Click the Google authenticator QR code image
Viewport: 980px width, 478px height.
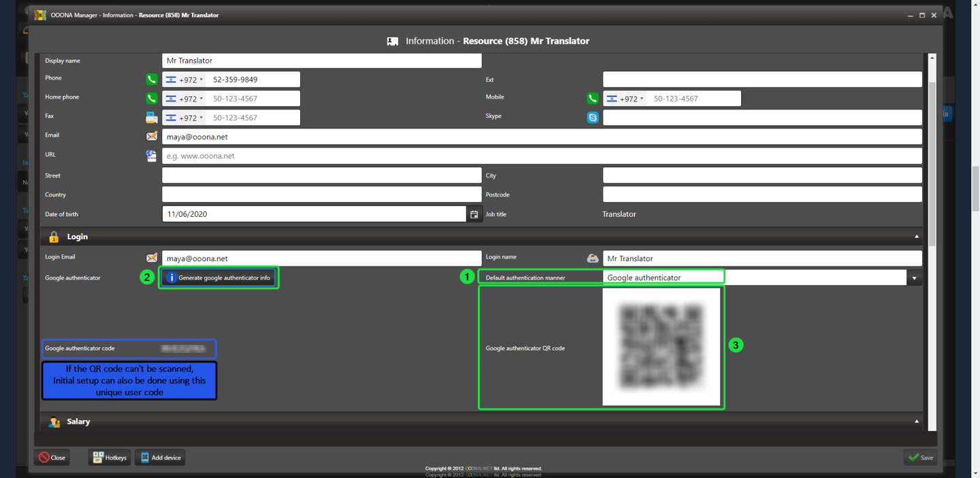tap(661, 347)
